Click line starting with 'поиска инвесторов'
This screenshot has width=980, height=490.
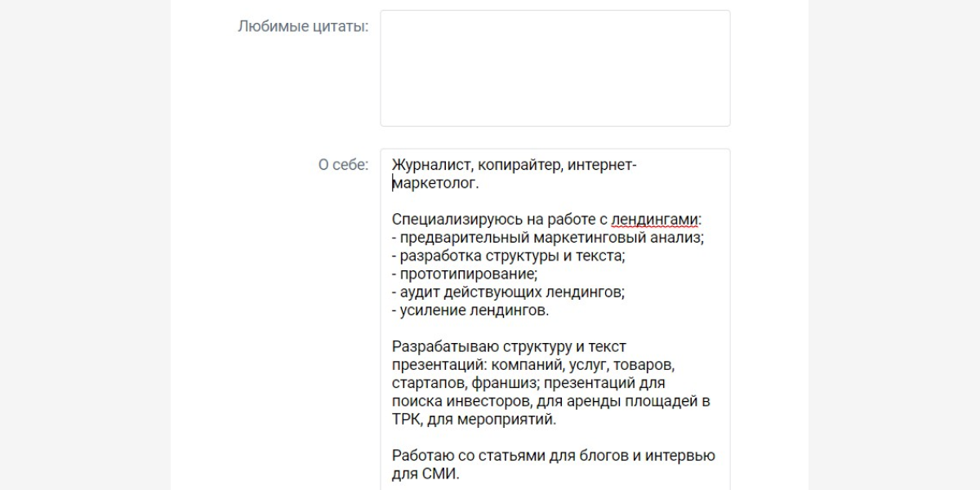(550, 401)
